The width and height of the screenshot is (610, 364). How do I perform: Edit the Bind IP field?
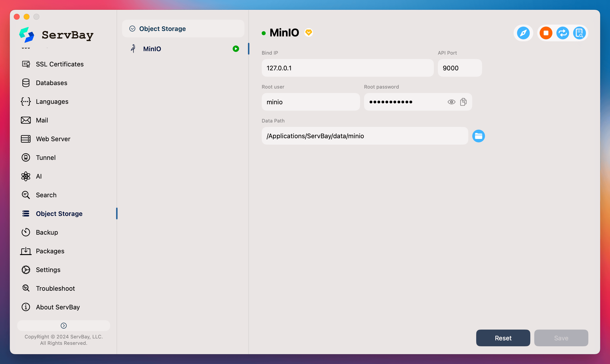(348, 68)
